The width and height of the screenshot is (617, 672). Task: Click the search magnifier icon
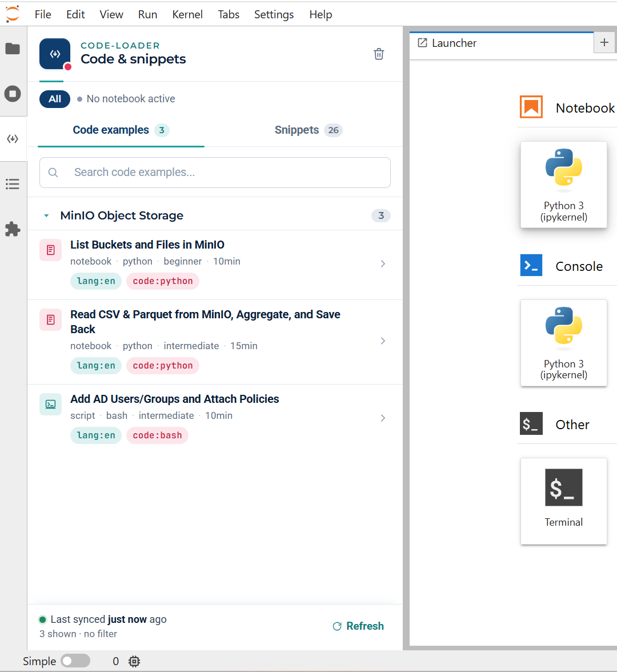(53, 173)
